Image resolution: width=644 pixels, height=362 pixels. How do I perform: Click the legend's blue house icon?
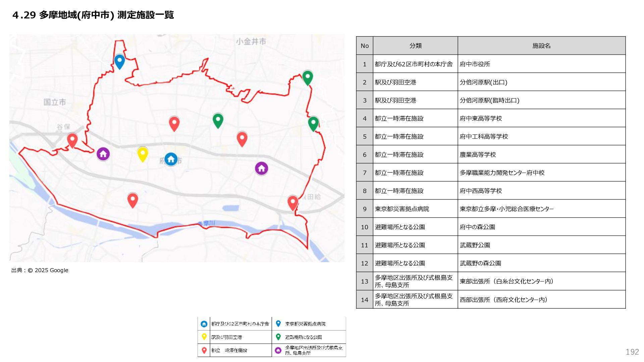tap(204, 324)
